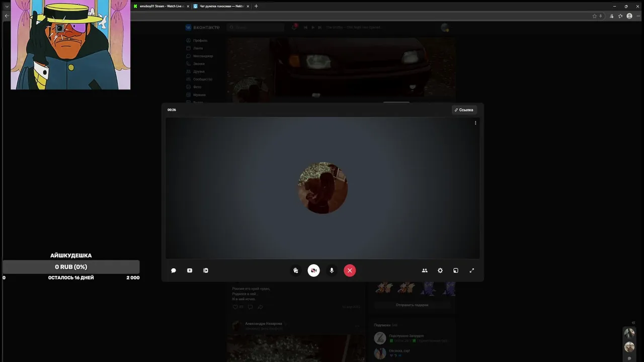Open the top floating contact avatar
This screenshot has width=644, height=362.
(629, 333)
